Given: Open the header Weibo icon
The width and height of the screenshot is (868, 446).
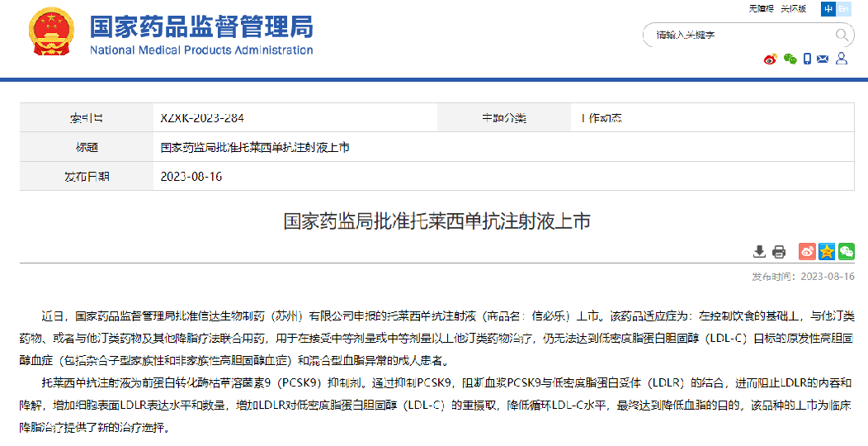Looking at the screenshot, I should click(x=771, y=59).
